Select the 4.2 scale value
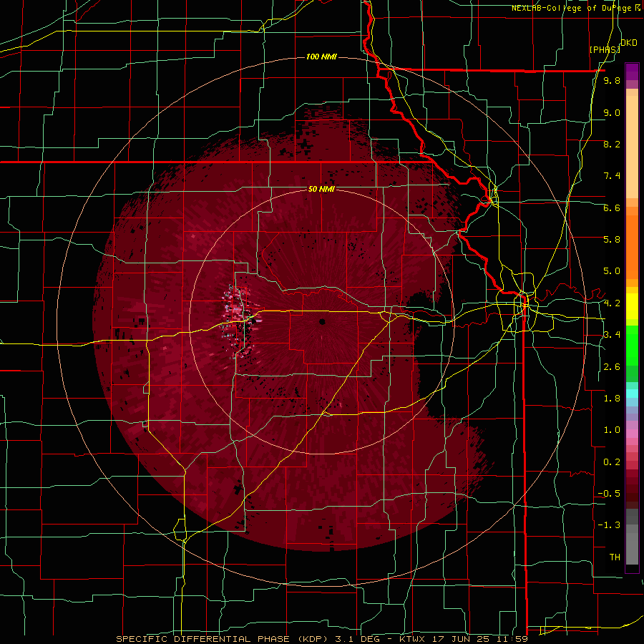The width and height of the screenshot is (644, 644). pyautogui.click(x=612, y=303)
